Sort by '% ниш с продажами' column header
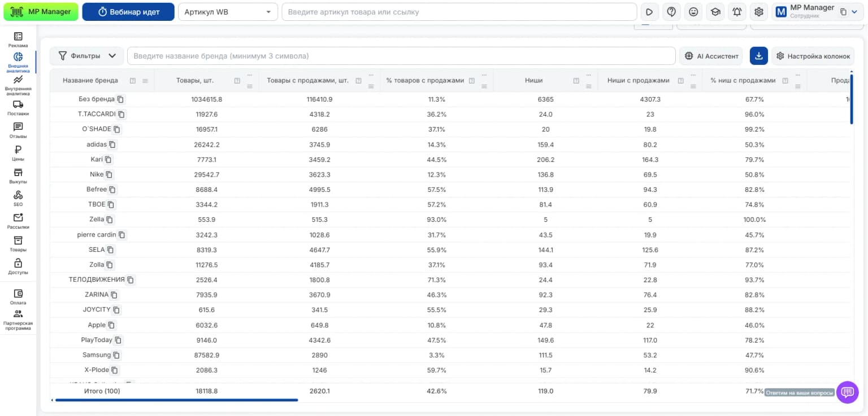The image size is (868, 416). point(743,81)
